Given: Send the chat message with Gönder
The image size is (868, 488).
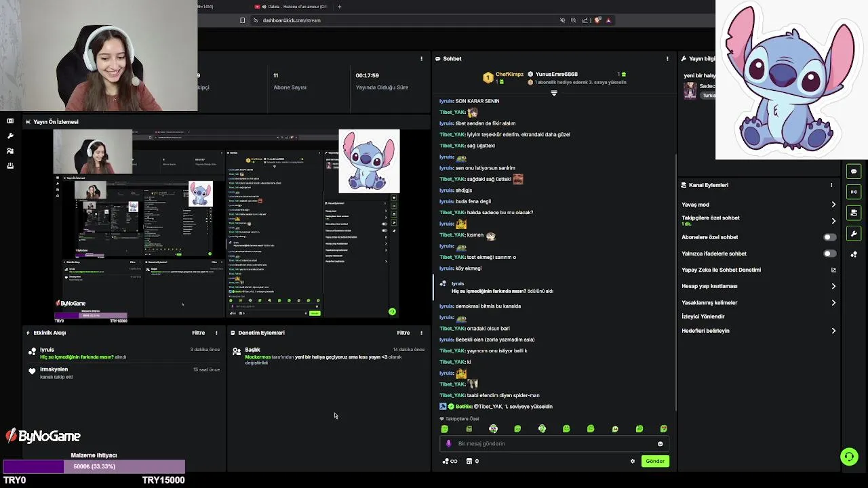Looking at the screenshot, I should 655,461.
